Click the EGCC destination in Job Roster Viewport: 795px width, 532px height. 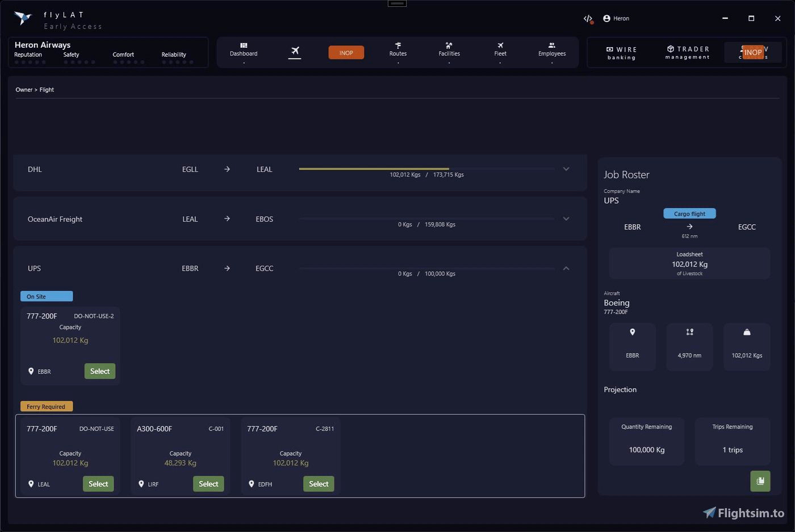747,227
